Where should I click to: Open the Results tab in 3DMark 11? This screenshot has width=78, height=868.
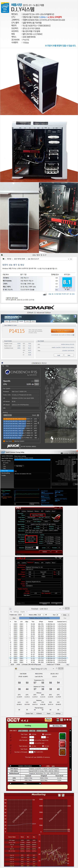coord(21,321)
